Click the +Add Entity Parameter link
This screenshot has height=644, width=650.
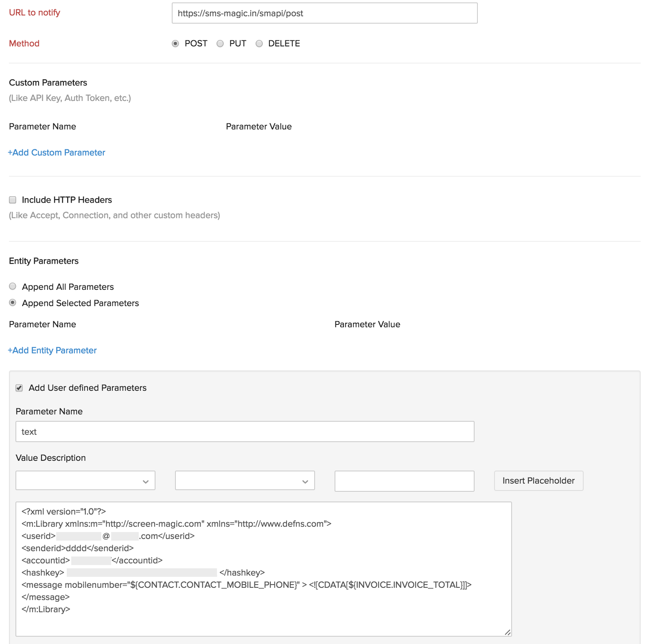(x=53, y=350)
